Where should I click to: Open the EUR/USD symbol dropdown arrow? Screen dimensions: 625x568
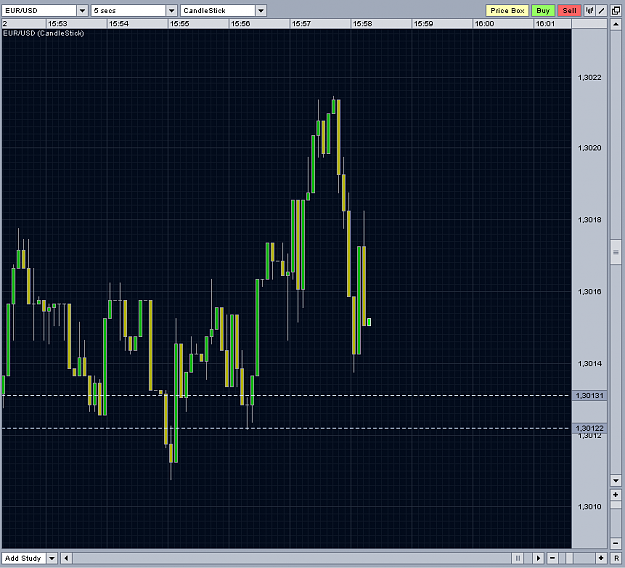coord(83,11)
